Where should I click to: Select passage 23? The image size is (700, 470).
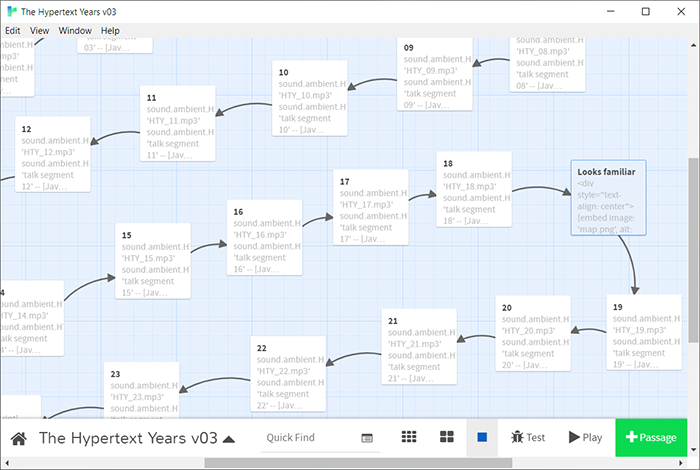pyautogui.click(x=142, y=390)
